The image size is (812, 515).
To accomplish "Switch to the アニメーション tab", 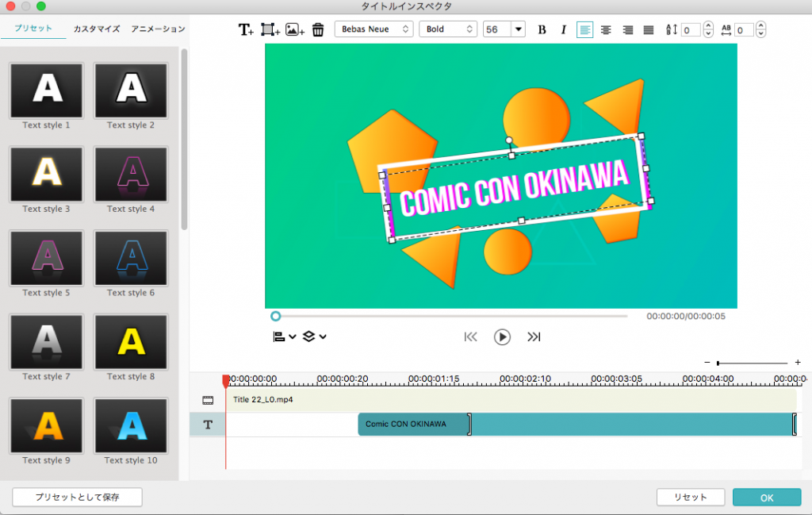I will 158,29.
